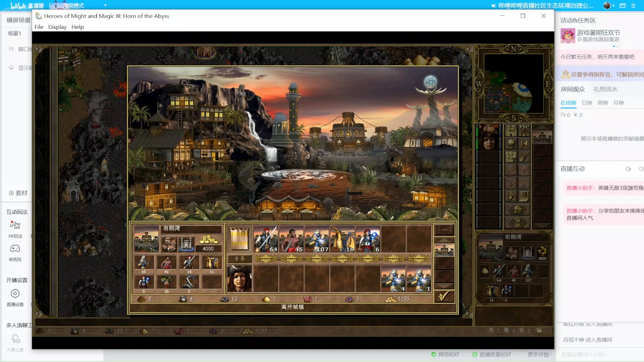Click available creature growth icon showing 65
Viewport: 644px width, 362px height.
(x=144, y=262)
